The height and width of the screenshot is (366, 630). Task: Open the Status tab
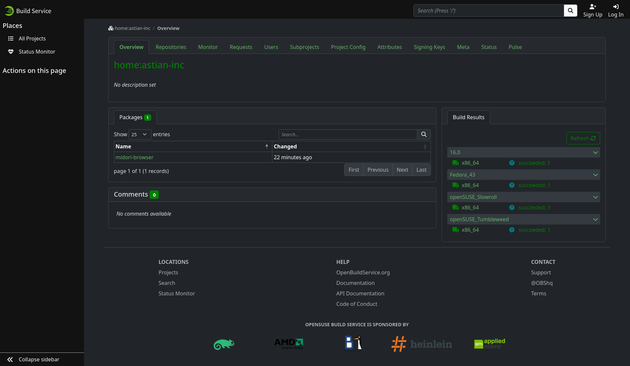489,47
